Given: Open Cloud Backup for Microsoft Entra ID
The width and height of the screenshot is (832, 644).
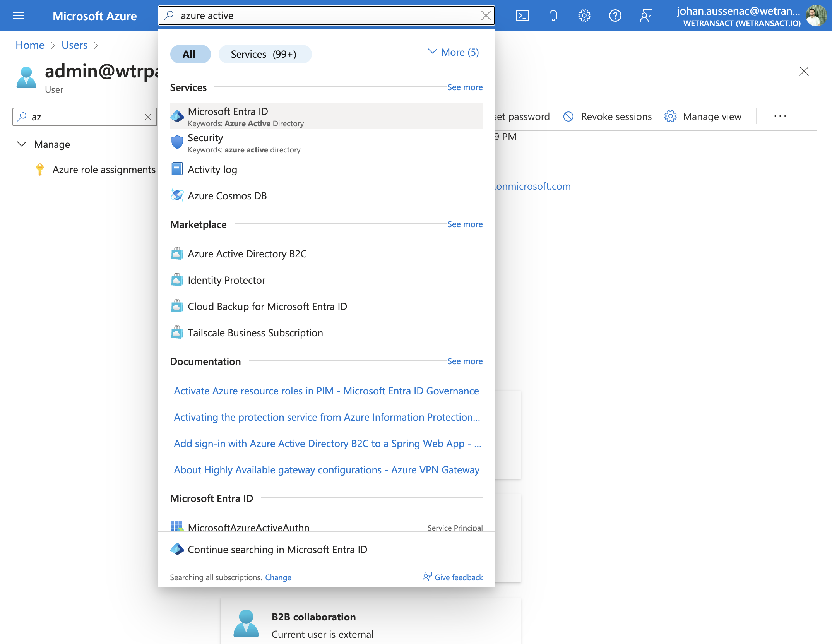Looking at the screenshot, I should click(326, 307).
